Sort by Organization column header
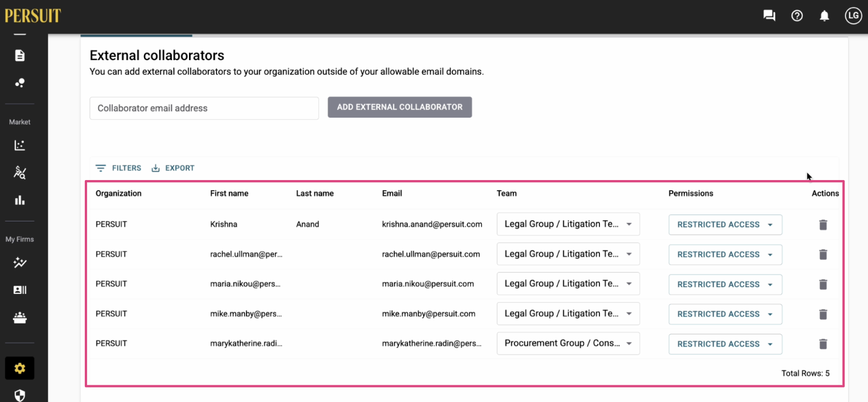Viewport: 868px width, 402px height. [119, 193]
